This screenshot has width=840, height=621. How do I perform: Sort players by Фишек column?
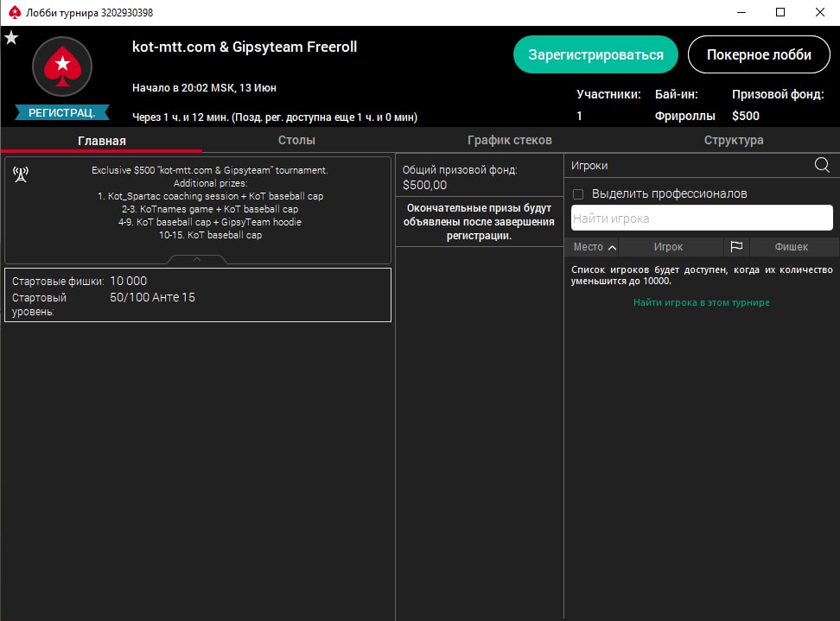[791, 247]
